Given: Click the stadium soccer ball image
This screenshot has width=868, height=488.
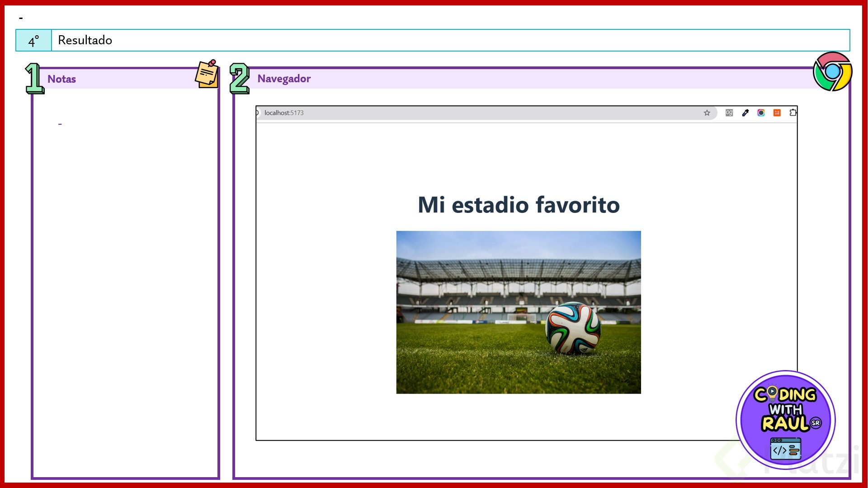Looking at the screenshot, I should (x=518, y=312).
